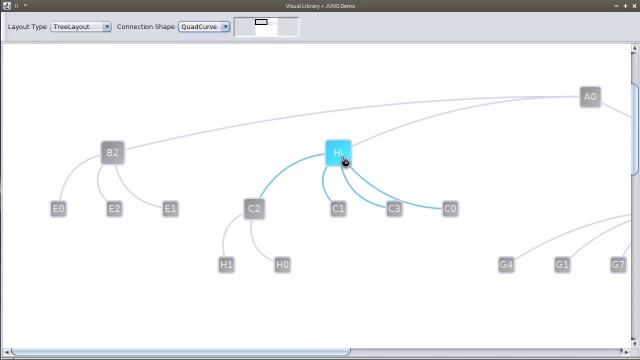Click the Layout Type dropdown arrow
Screen dimensions: 640x360
pyautogui.click(x=107, y=27)
